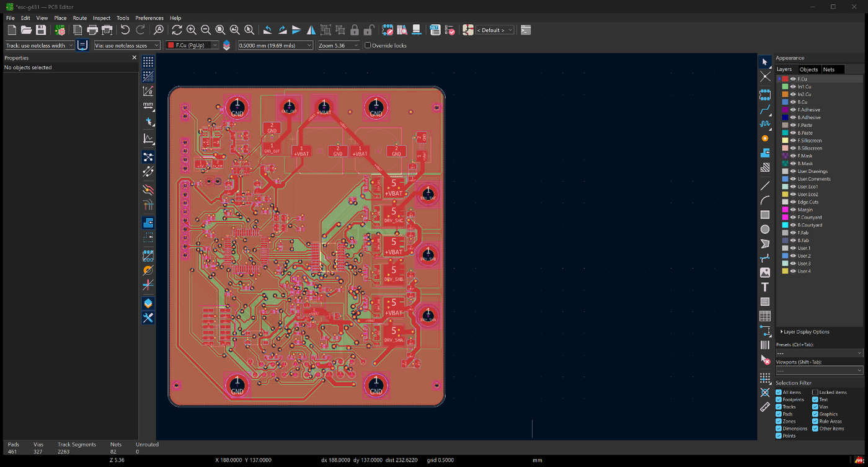
Task: Open the F.Cu active layer dropdown
Action: pos(192,45)
